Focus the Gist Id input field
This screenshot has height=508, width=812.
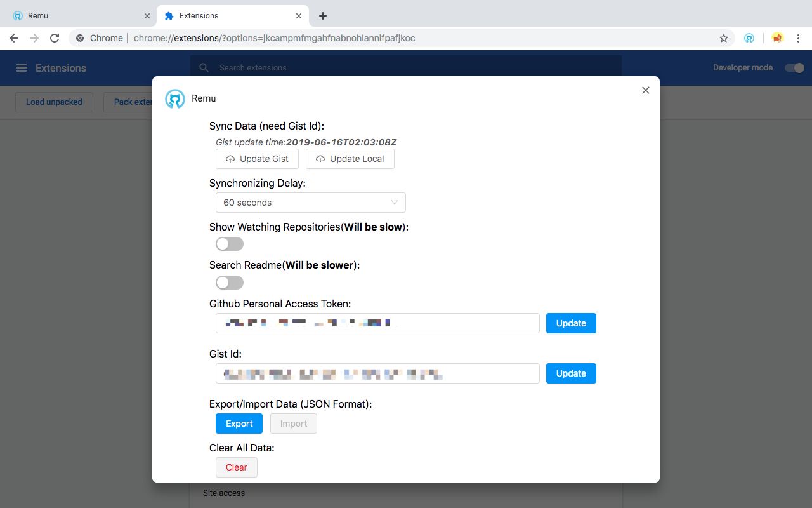[377, 373]
